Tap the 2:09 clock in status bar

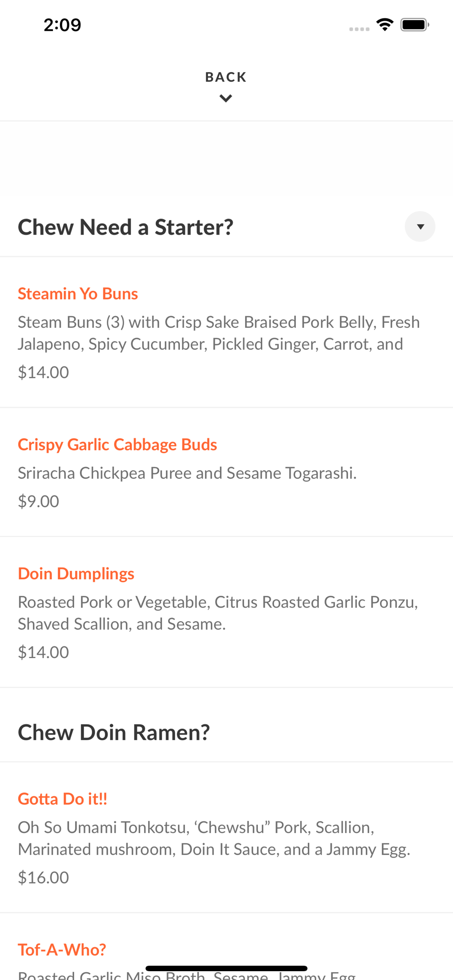pos(62,24)
